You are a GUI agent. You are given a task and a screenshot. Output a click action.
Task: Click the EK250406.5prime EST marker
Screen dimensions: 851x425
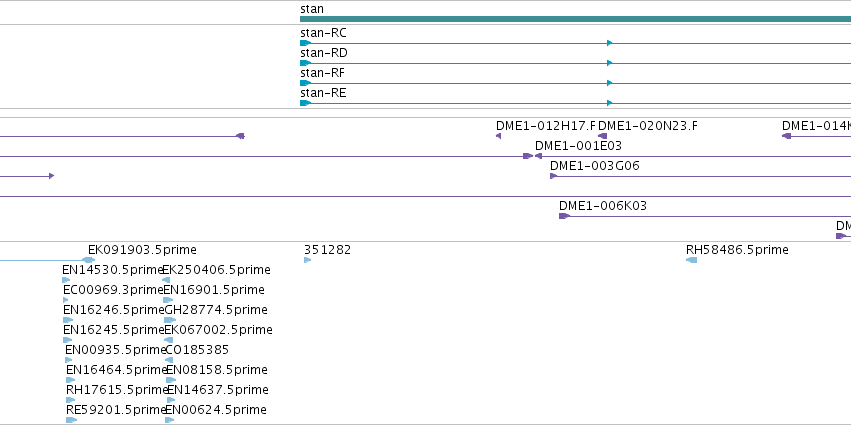point(166,280)
